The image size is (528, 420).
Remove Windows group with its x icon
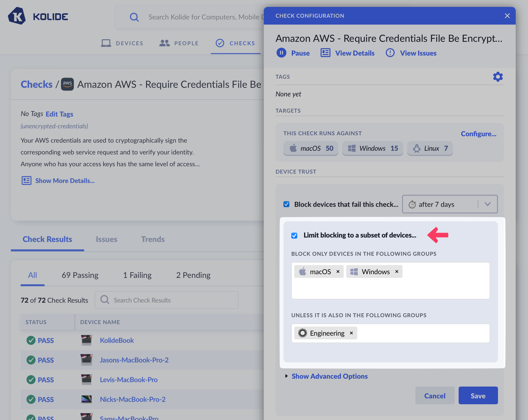coord(397,271)
